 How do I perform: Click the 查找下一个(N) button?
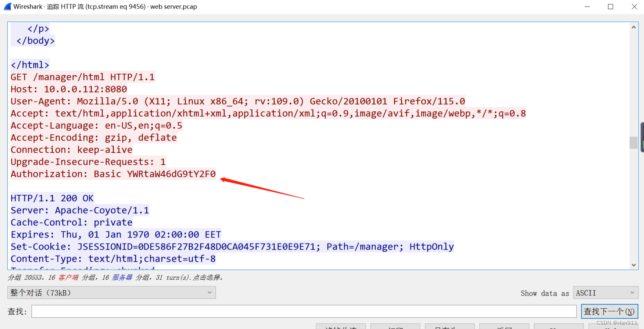(609, 311)
